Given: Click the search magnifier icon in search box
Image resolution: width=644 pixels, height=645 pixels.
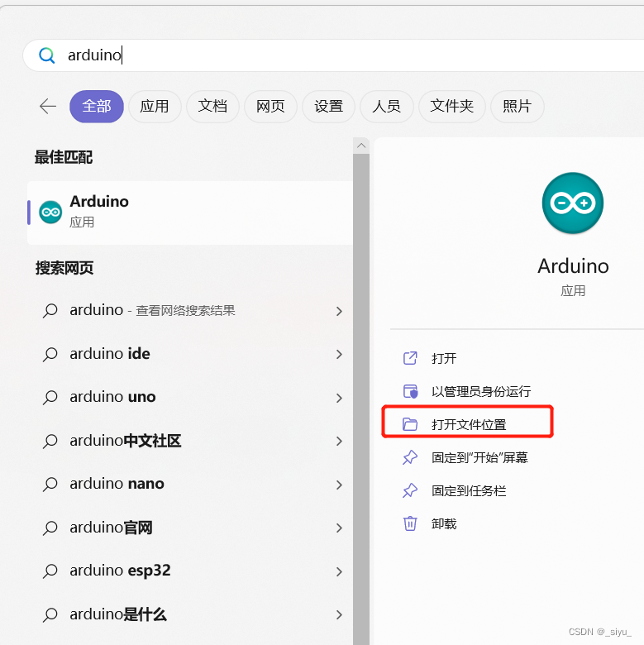Looking at the screenshot, I should 46,55.
